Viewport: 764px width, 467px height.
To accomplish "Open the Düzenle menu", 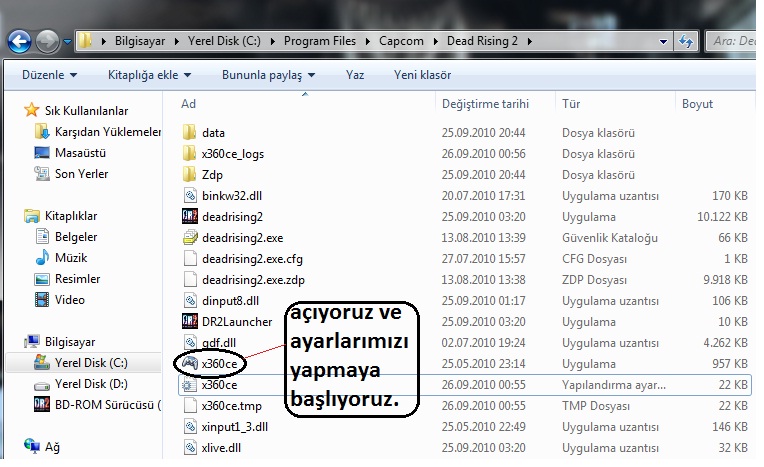I will tap(49, 75).
